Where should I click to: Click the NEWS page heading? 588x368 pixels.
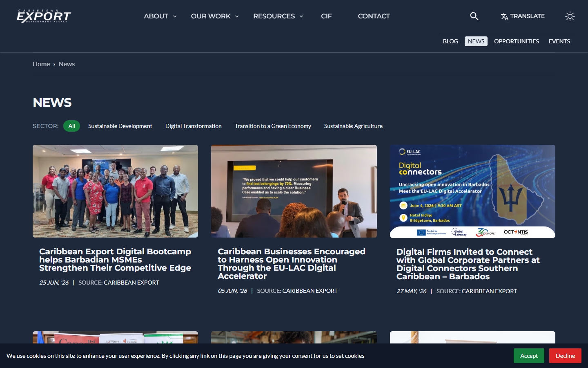tap(52, 103)
